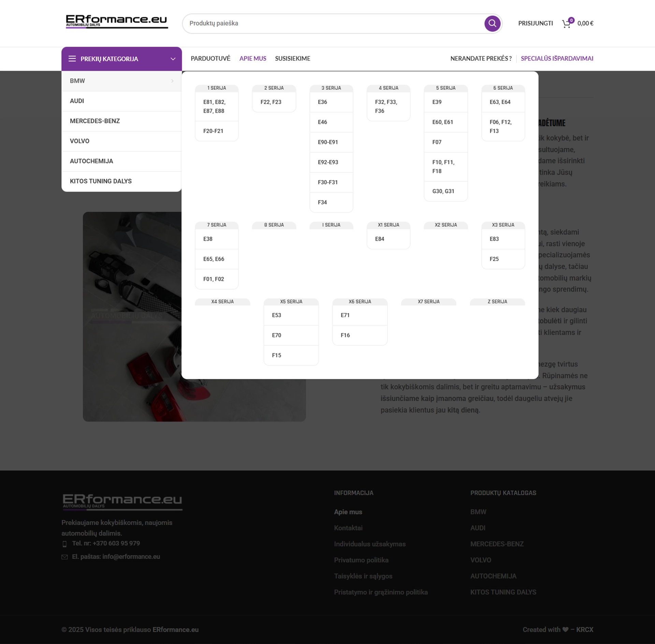Screen dimensions: 655x644
Task: Open the 8 SERIJA heading
Action: tap(274, 225)
